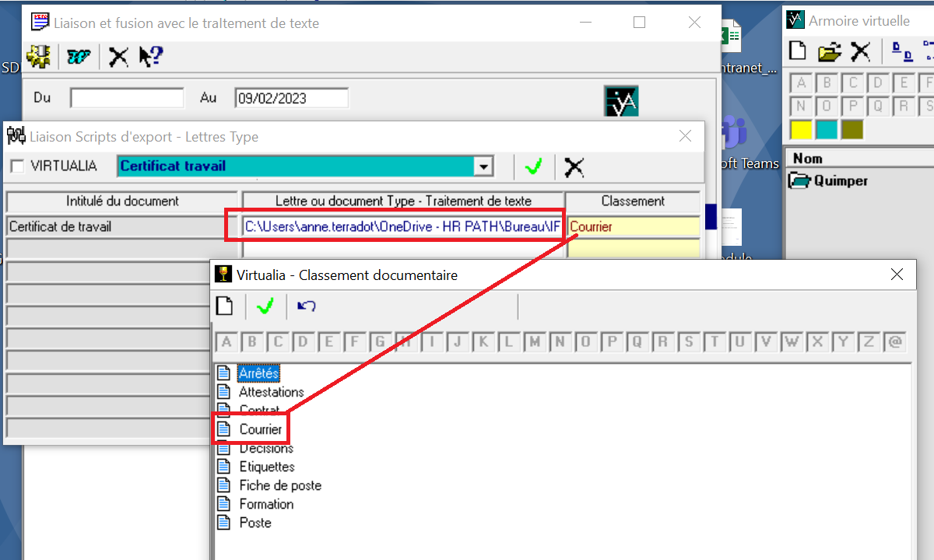Click the Du date input field
Viewport: 934px width, 560px height.
click(x=127, y=98)
